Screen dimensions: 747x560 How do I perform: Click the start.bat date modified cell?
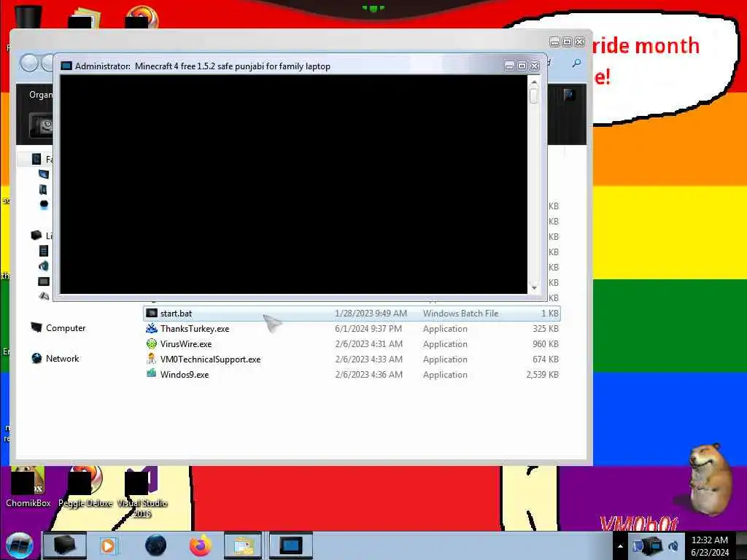pyautogui.click(x=371, y=314)
